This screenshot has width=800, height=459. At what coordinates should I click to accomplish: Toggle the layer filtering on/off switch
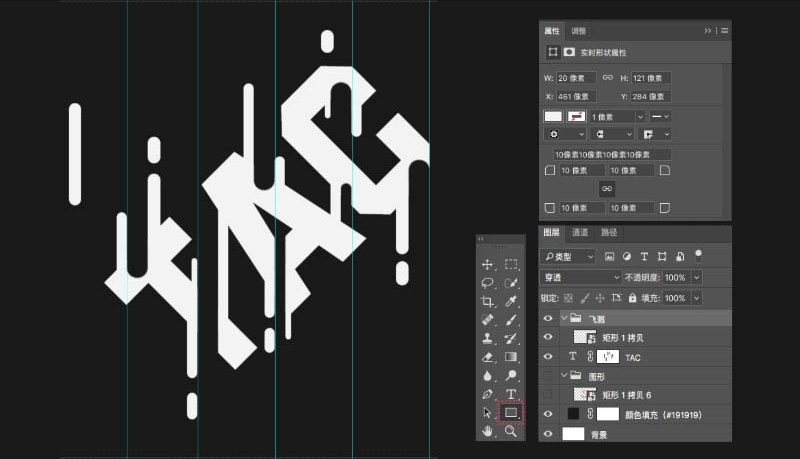coord(698,256)
